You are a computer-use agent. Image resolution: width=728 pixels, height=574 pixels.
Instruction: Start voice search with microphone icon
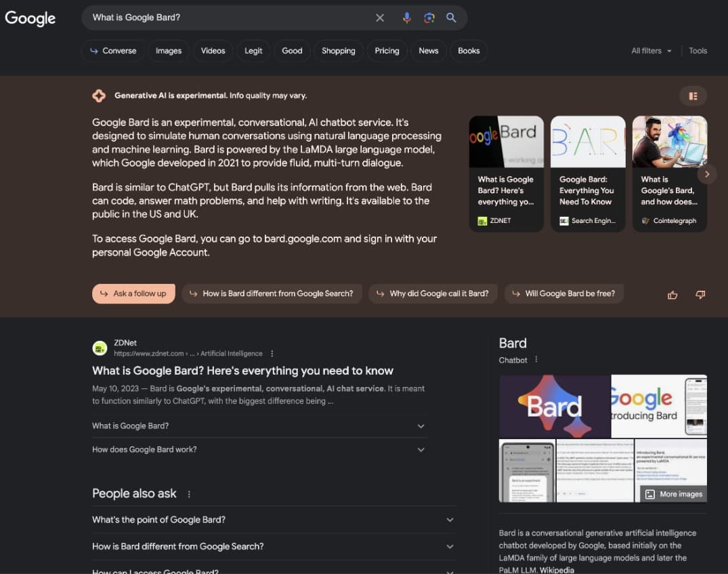pyautogui.click(x=407, y=18)
